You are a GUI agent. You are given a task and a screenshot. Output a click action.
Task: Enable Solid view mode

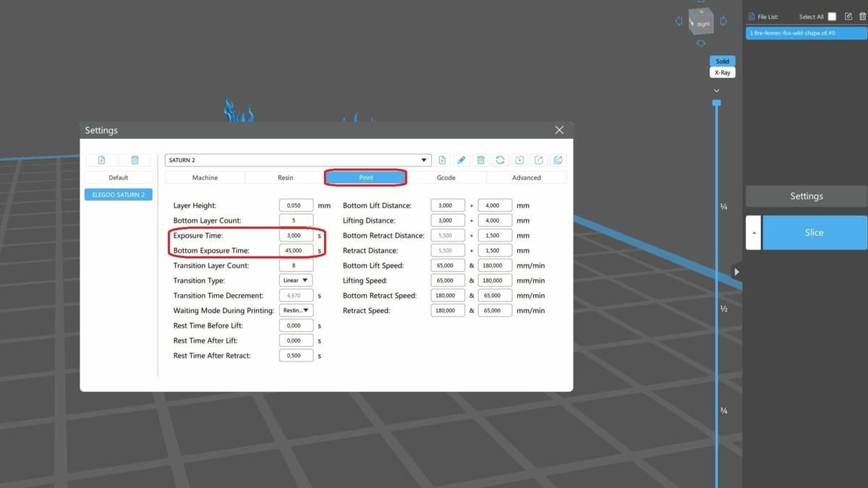pos(722,61)
